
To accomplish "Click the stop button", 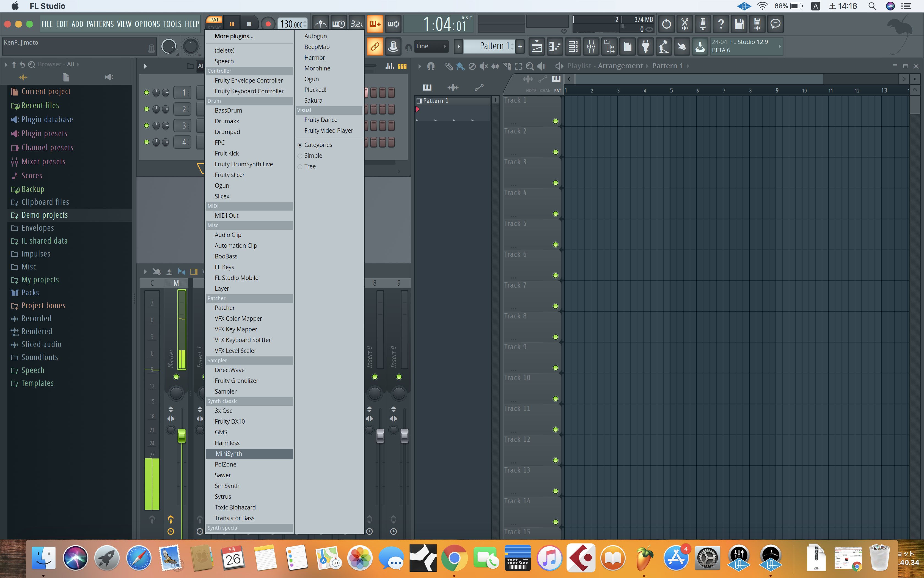I will point(249,24).
